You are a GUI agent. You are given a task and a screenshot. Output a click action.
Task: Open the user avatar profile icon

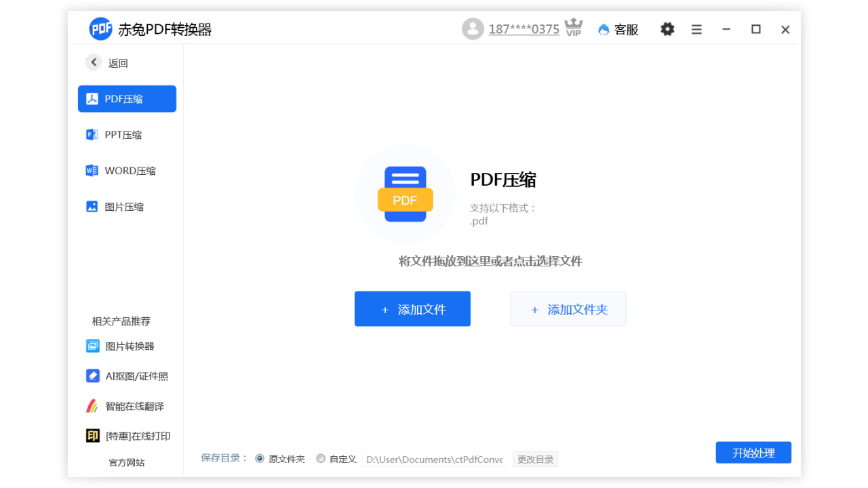point(473,29)
